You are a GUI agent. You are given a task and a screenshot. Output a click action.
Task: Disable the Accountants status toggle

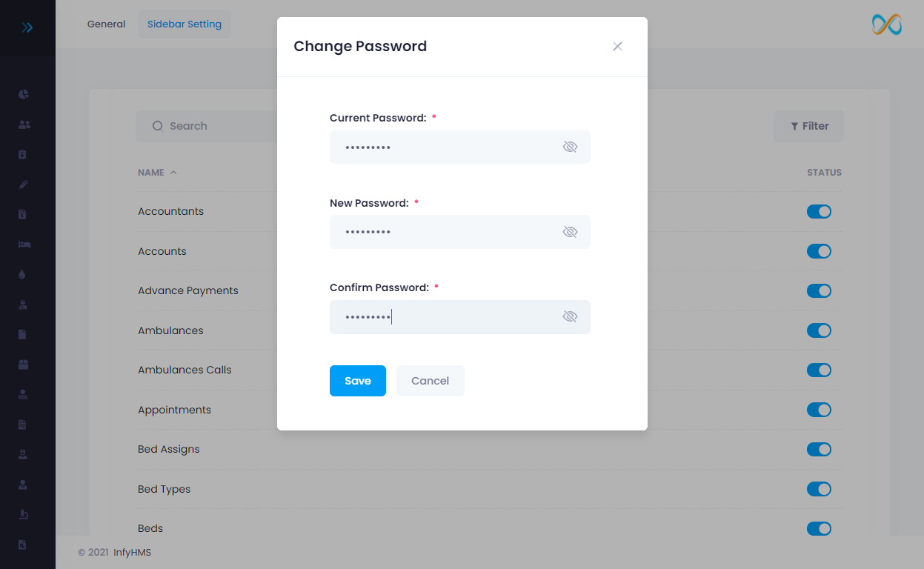(819, 211)
